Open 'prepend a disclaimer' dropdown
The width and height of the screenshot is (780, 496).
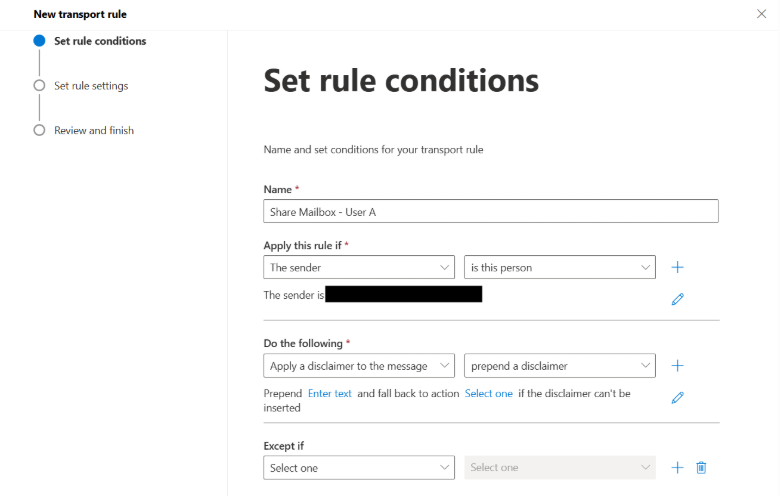click(x=559, y=366)
